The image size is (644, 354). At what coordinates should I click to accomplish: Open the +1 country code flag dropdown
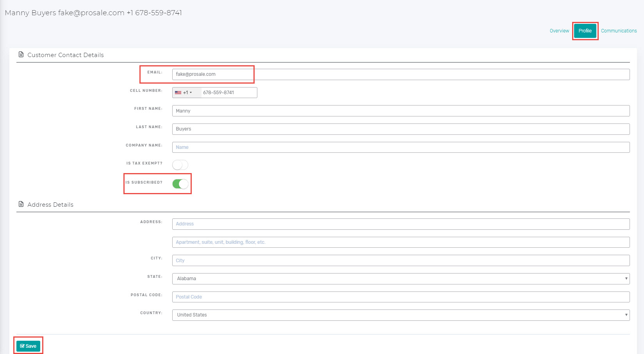tap(186, 93)
